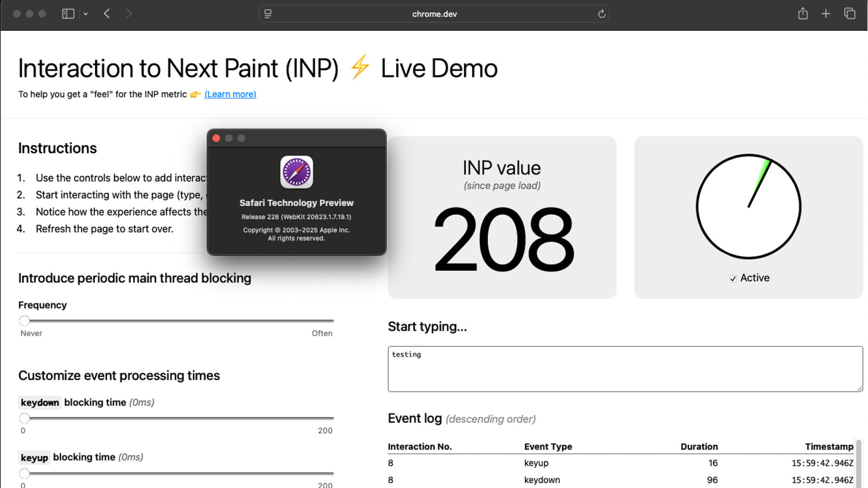The image size is (868, 488).
Task: Close the Safari Technology Preview about window
Action: pyautogui.click(x=216, y=138)
